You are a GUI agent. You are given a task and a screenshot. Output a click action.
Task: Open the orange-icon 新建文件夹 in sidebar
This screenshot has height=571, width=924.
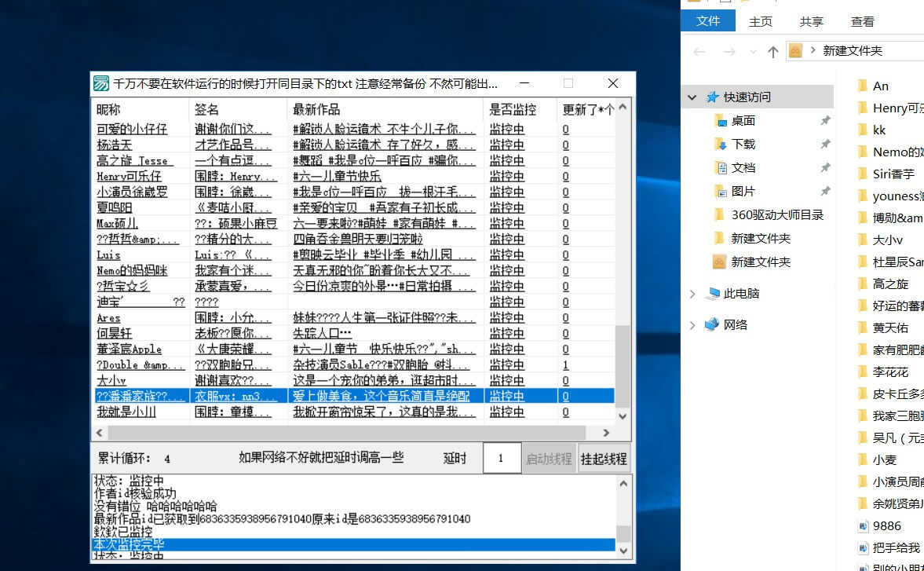pyautogui.click(x=761, y=262)
